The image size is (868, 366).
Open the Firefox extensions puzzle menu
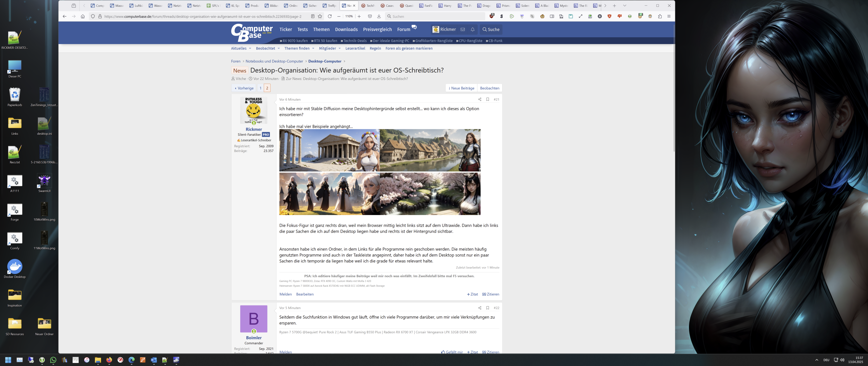[659, 16]
